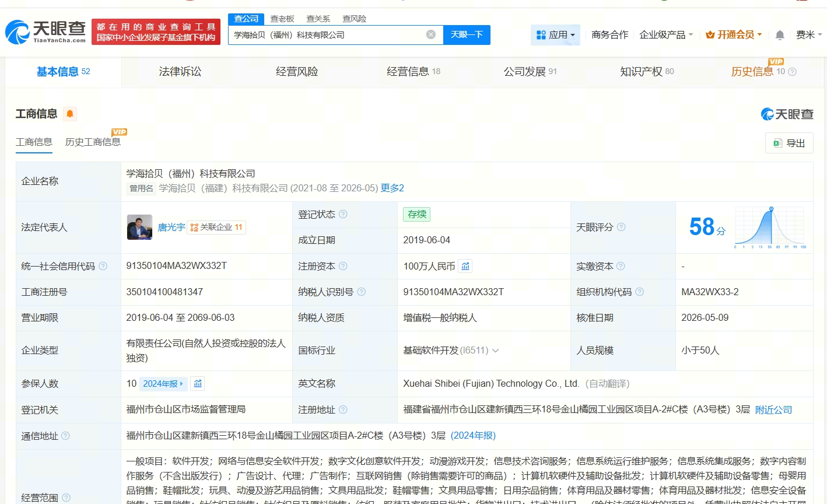
Task: Click the red 国家中小企业发展子基金 banner
Action: pyautogui.click(x=156, y=32)
